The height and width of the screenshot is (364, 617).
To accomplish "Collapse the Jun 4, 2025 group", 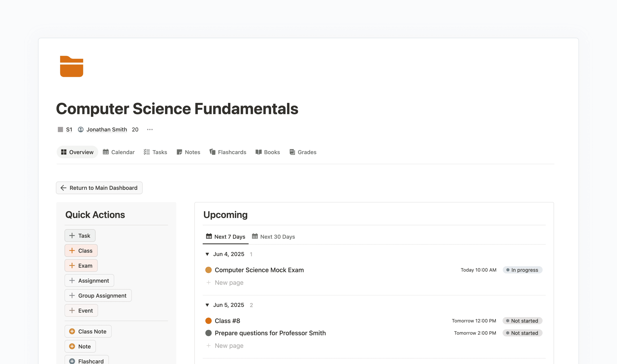I will pos(207,254).
